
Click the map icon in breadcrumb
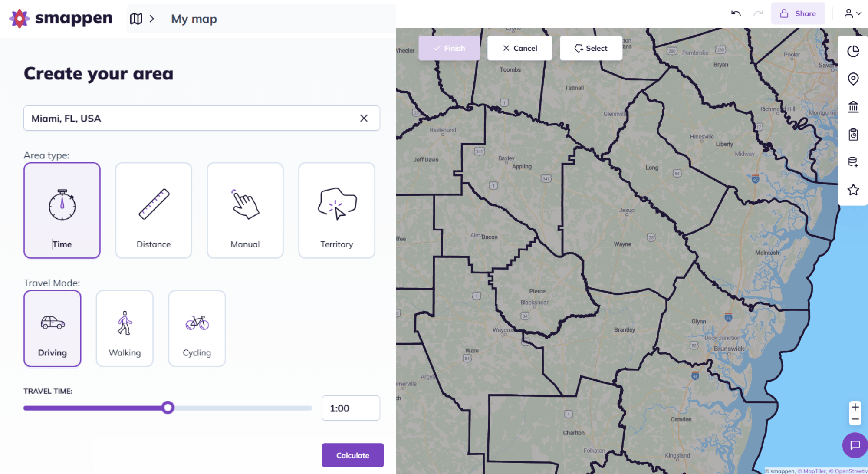coord(136,19)
